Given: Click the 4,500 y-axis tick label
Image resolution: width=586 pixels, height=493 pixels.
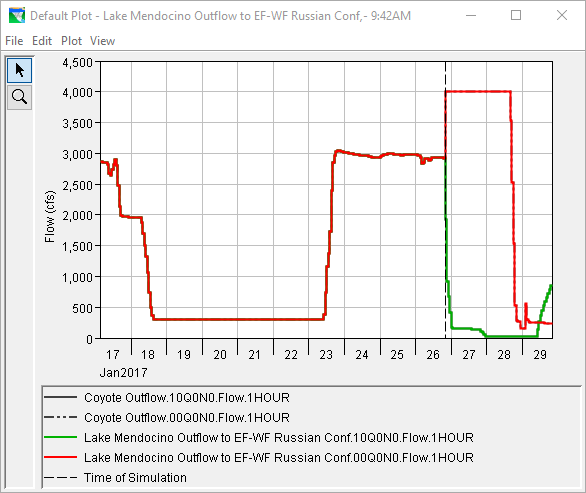Looking at the screenshot, I should point(77,62).
